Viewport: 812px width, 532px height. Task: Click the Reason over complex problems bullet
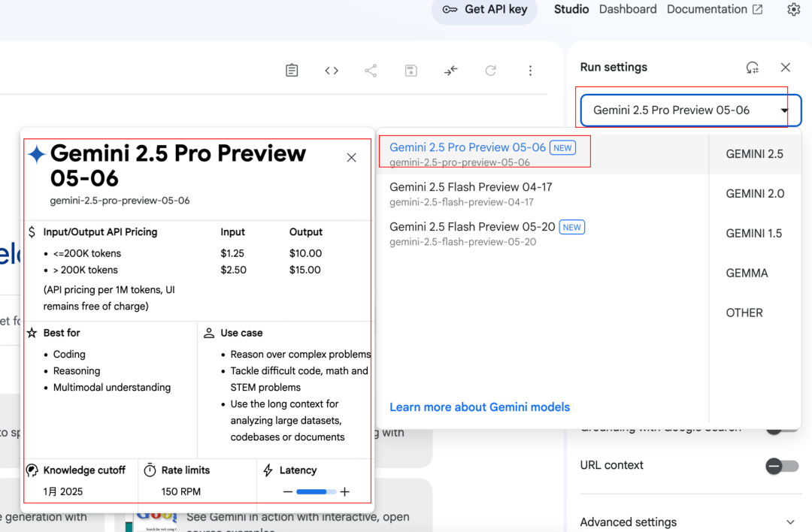coord(300,354)
